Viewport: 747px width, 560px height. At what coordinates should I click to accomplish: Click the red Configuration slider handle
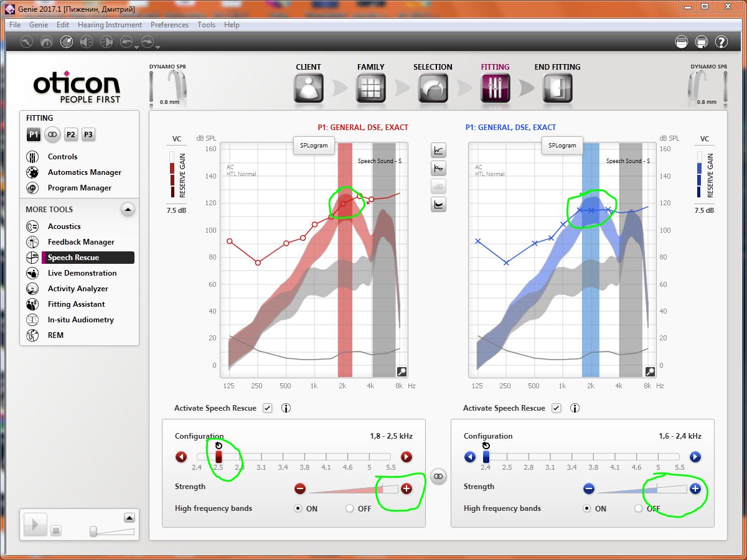tap(218, 457)
